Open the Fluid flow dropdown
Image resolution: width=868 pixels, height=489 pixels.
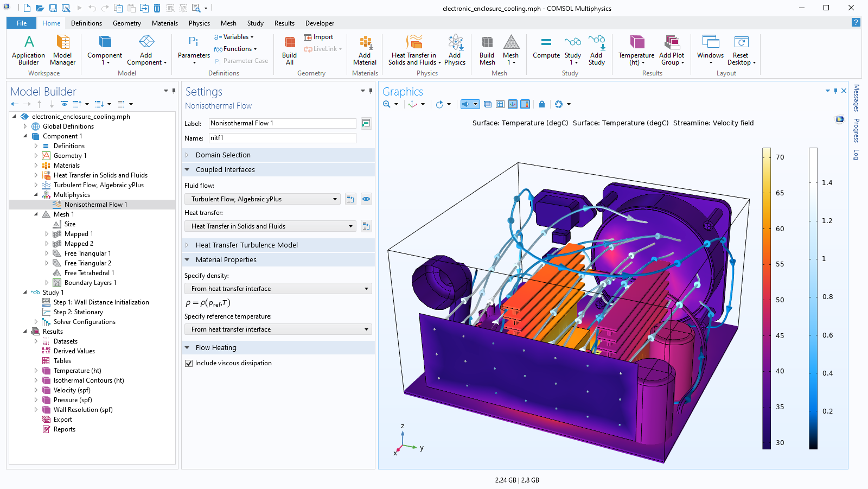(x=263, y=199)
